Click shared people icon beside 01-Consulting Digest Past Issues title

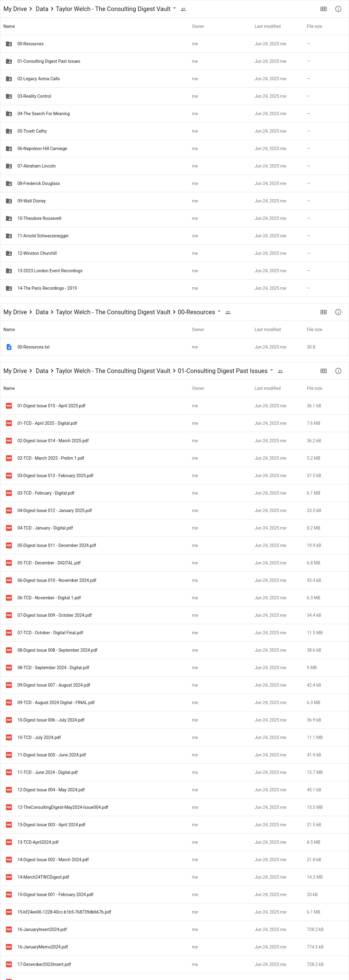pos(280,371)
